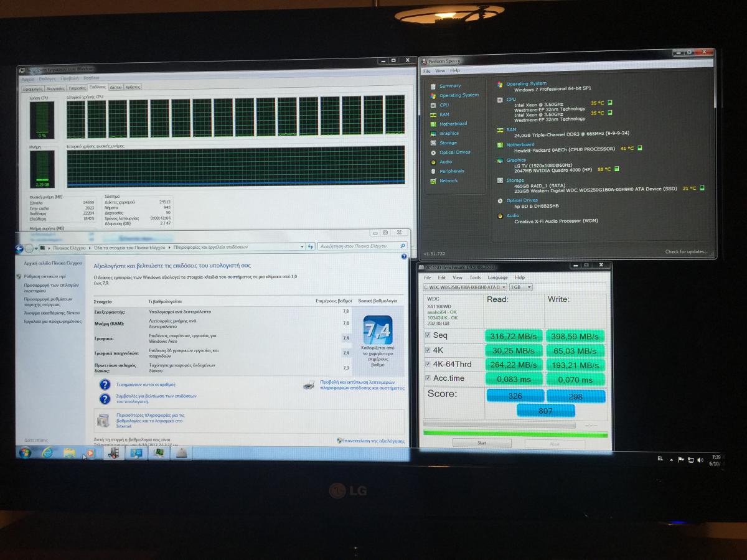Uncheck the 4K benchmark checkbox

pyautogui.click(x=428, y=350)
